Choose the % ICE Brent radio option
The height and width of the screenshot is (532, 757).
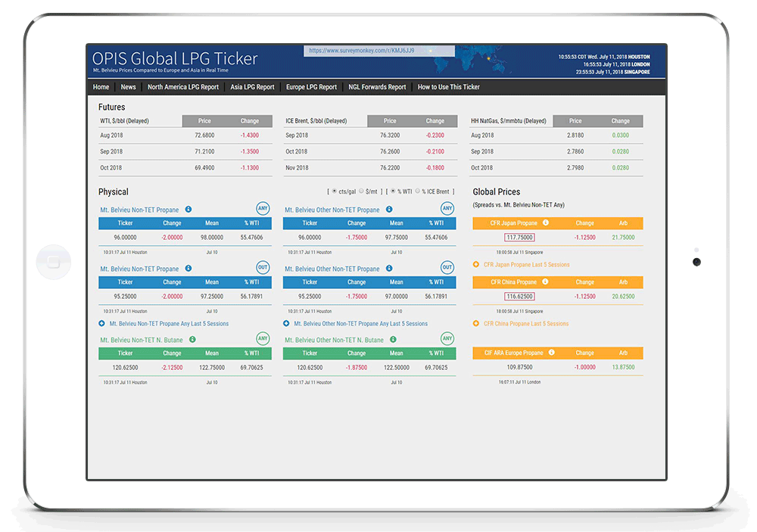(x=415, y=192)
